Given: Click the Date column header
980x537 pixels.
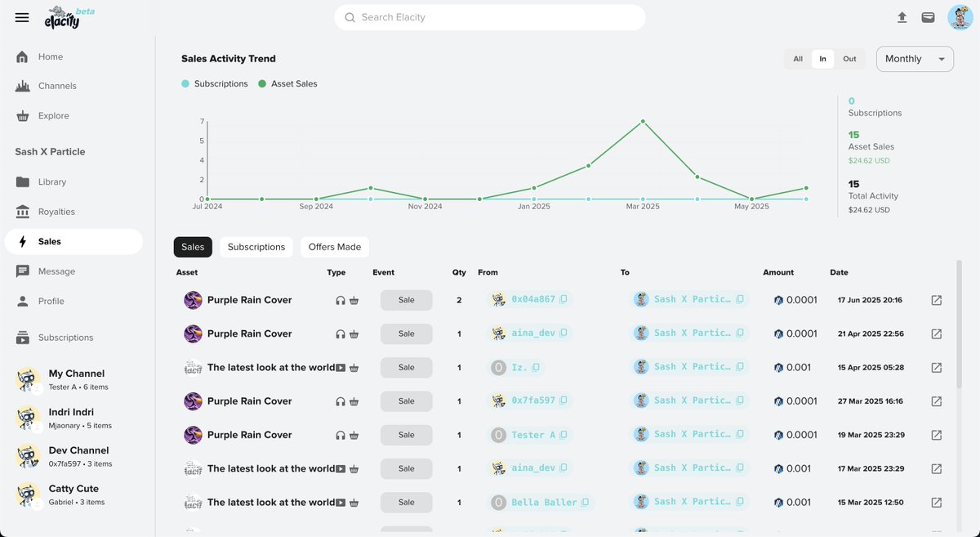Looking at the screenshot, I should click(x=839, y=272).
